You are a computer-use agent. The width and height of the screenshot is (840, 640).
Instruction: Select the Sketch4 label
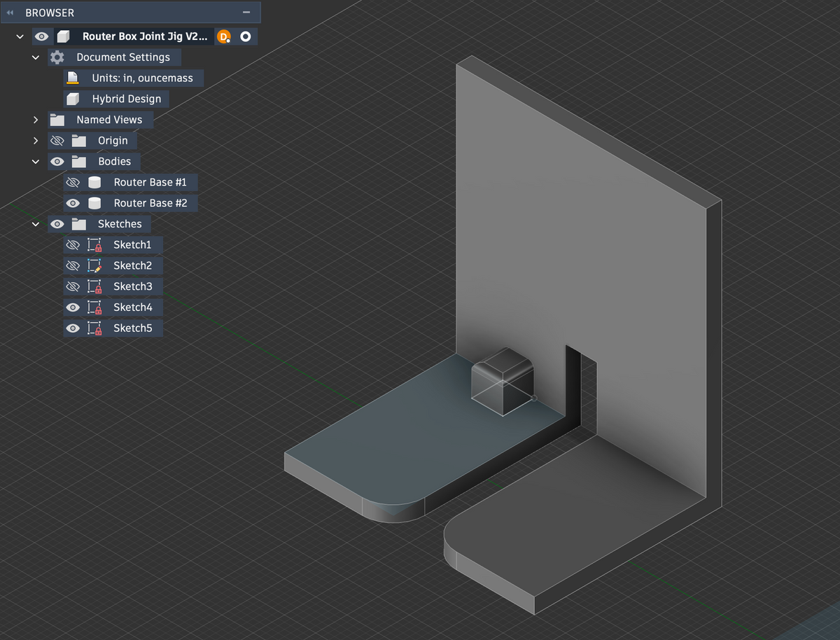tap(132, 307)
